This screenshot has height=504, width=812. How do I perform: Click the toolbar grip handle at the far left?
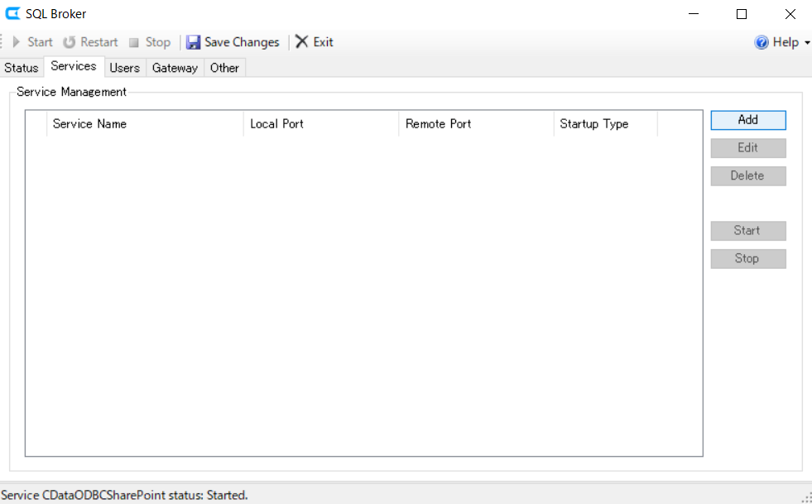click(2, 41)
